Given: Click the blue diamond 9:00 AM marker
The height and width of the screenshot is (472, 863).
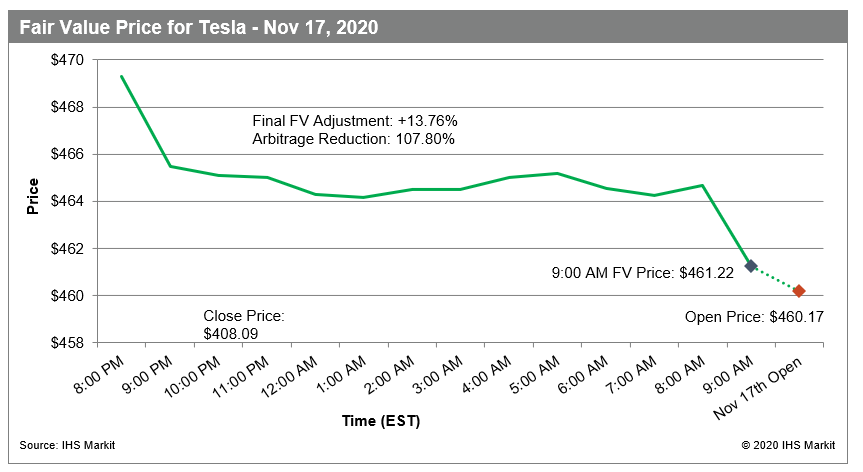Looking at the screenshot, I should point(751,266).
